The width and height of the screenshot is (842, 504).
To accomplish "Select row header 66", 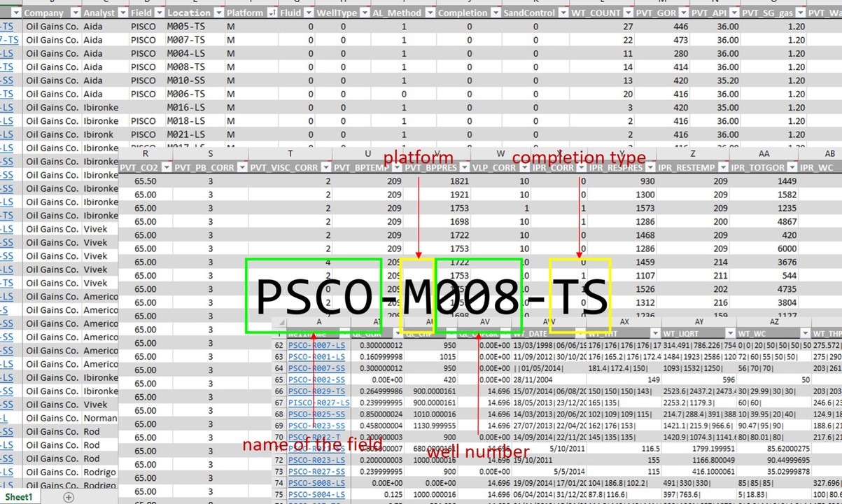I will (x=279, y=391).
